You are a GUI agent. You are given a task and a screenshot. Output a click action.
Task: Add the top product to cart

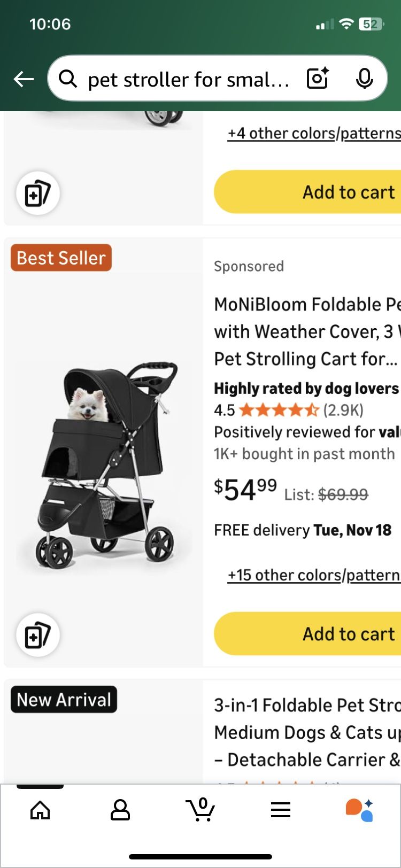click(x=349, y=192)
